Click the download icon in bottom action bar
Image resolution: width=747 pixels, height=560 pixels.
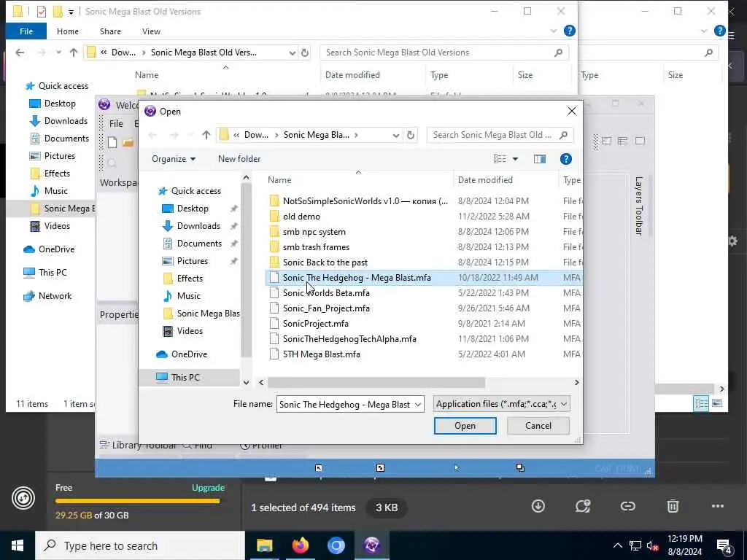click(538, 506)
